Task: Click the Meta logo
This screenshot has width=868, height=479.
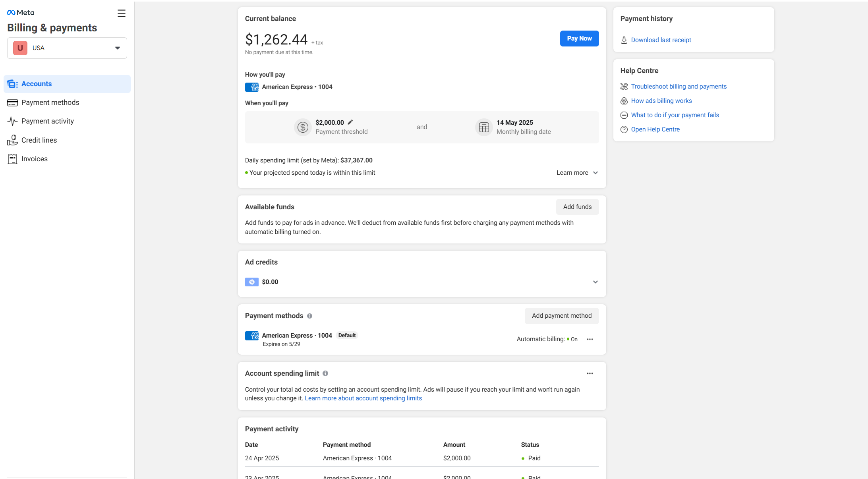Action: pos(21,13)
